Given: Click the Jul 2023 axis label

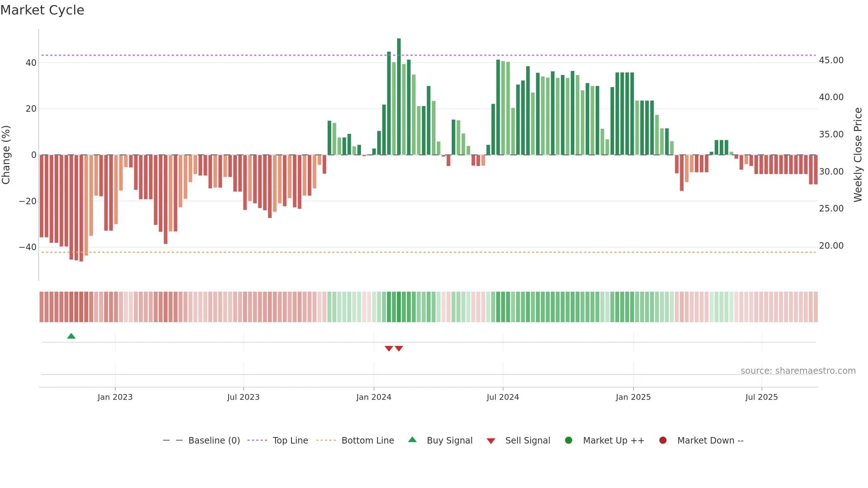Looking at the screenshot, I should pyautogui.click(x=243, y=397).
